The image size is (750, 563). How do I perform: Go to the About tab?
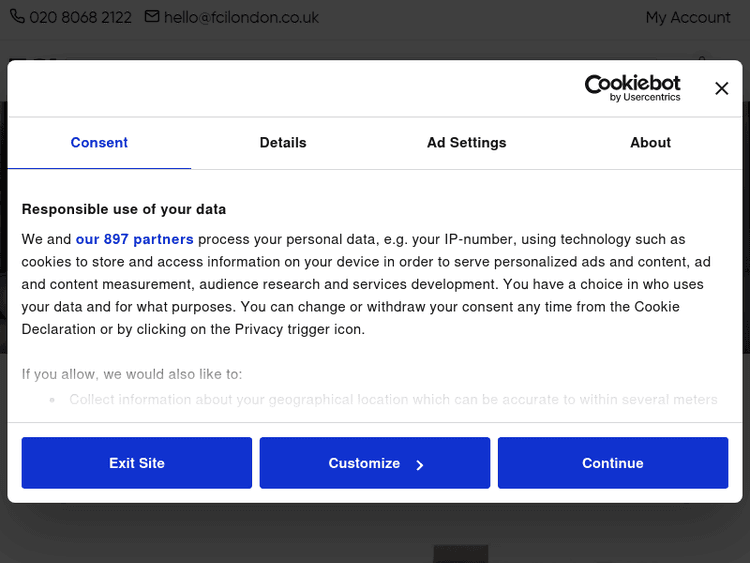pos(650,143)
